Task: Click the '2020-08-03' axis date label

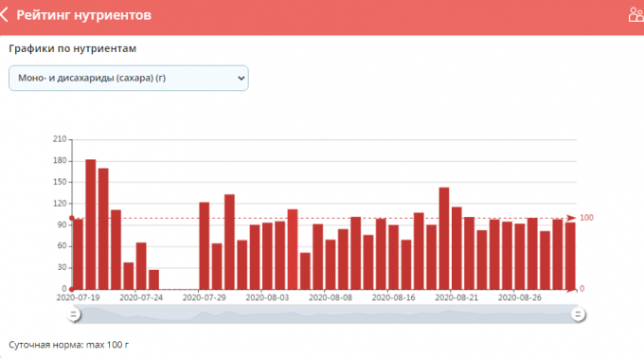Action: [267, 297]
